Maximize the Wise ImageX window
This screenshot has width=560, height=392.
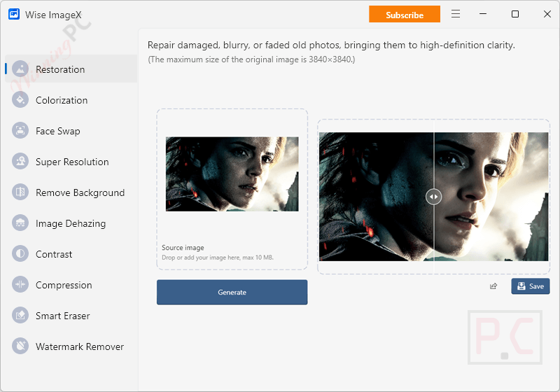[515, 14]
